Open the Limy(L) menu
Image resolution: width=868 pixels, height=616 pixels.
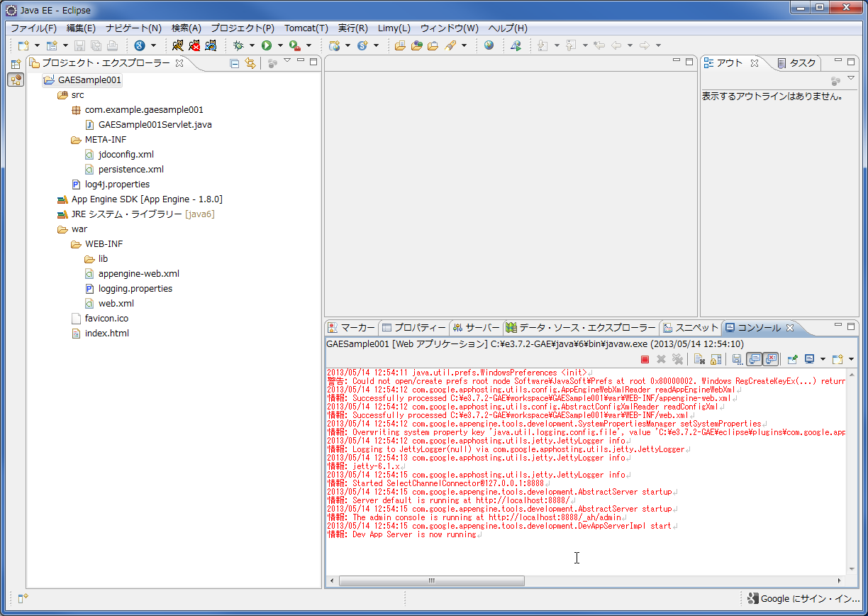point(394,28)
